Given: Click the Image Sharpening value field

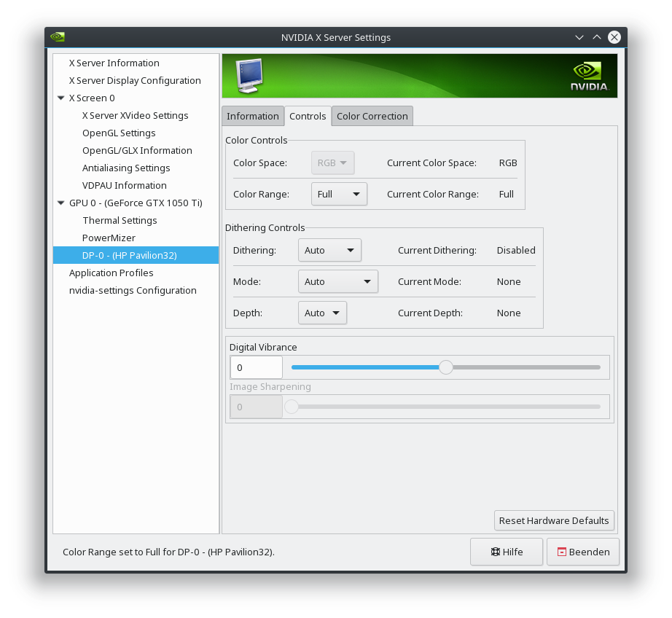Looking at the screenshot, I should click(x=257, y=407).
